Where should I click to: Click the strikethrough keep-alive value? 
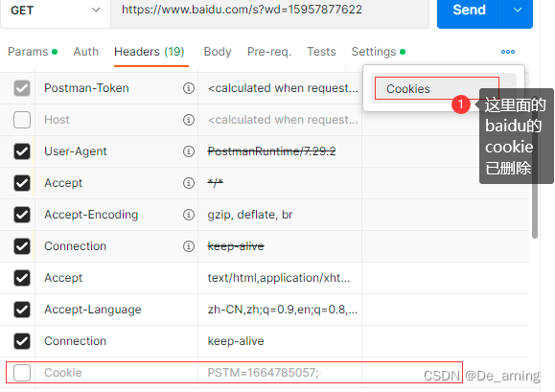(236, 246)
